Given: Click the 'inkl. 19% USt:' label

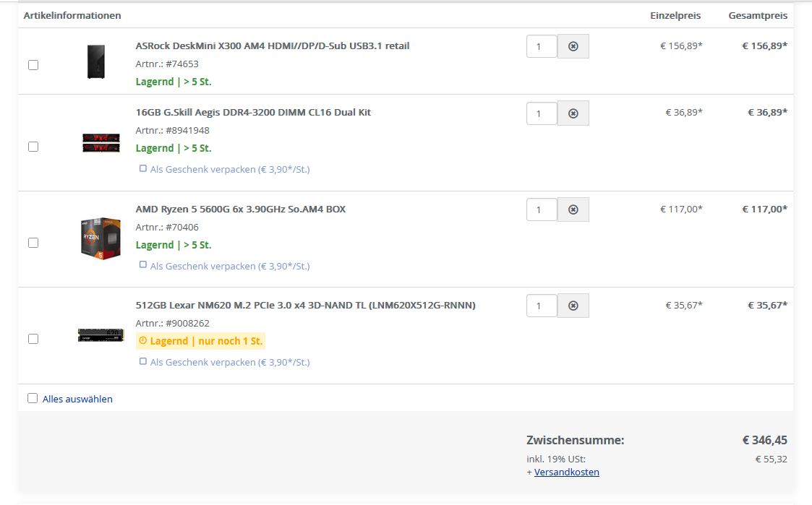Looking at the screenshot, I should [556, 459].
